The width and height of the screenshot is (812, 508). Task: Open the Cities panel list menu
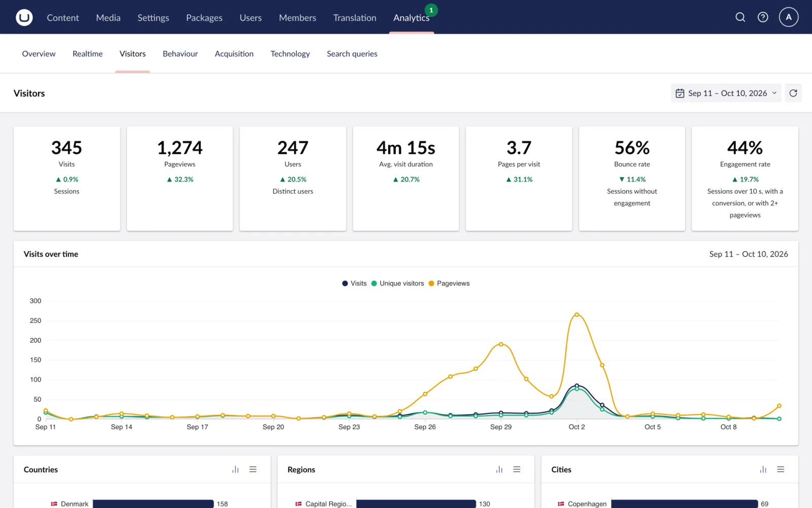click(781, 469)
